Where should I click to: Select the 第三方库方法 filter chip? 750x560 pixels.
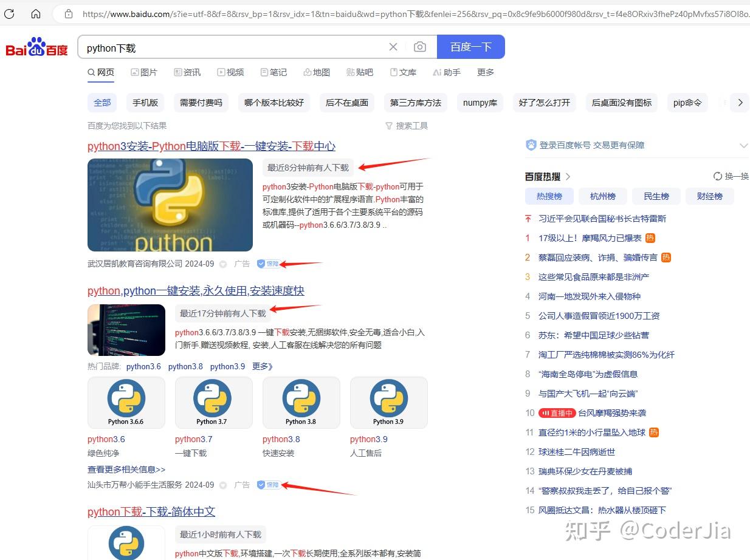(416, 103)
